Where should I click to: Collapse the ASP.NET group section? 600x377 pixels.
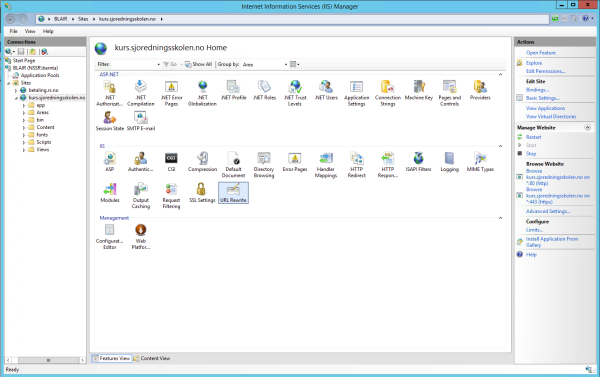point(500,74)
